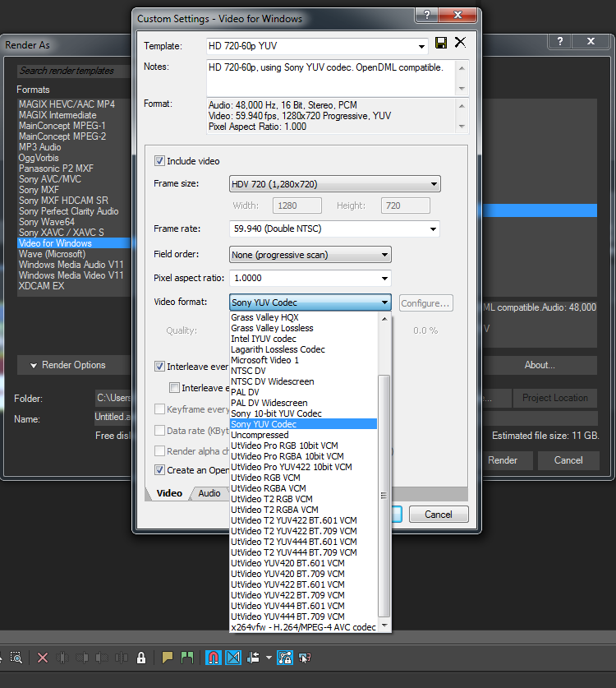Toggle the Create an OpenDML checkbox
Viewport: 616px width, 688px height.
(x=160, y=470)
